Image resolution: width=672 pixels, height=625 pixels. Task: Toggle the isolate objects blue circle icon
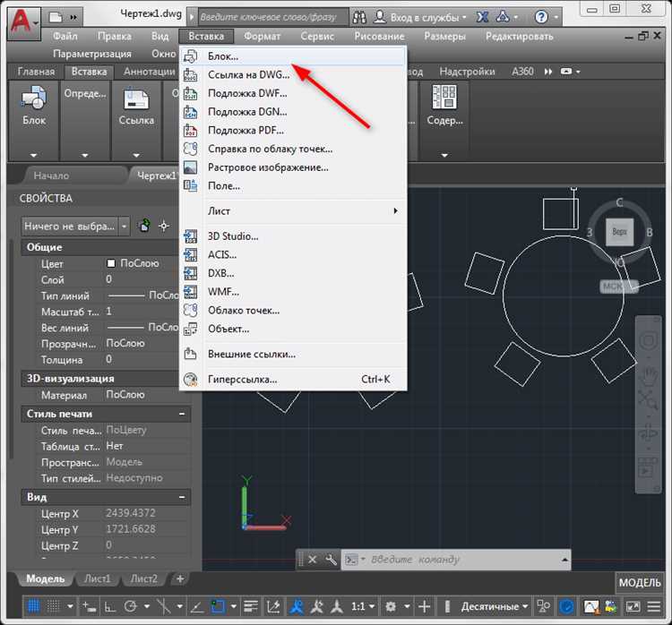coord(566,606)
